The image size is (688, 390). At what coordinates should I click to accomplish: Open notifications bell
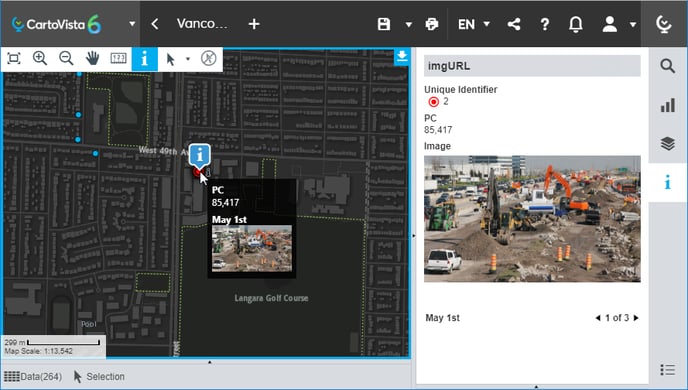point(576,24)
